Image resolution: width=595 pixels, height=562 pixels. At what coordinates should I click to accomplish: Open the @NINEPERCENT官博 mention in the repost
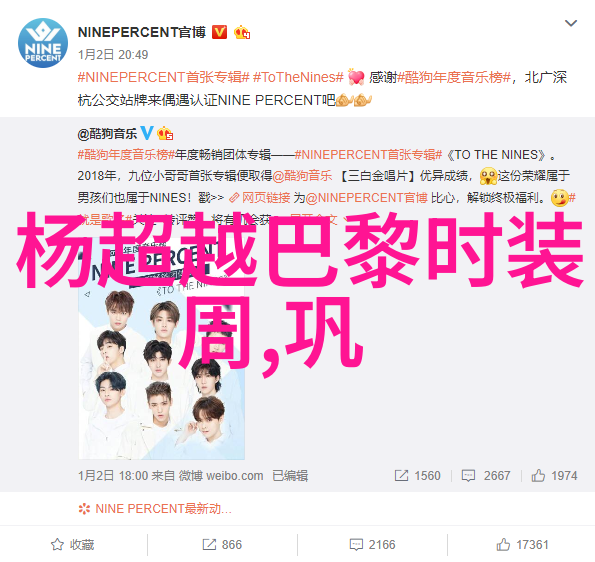(367, 198)
